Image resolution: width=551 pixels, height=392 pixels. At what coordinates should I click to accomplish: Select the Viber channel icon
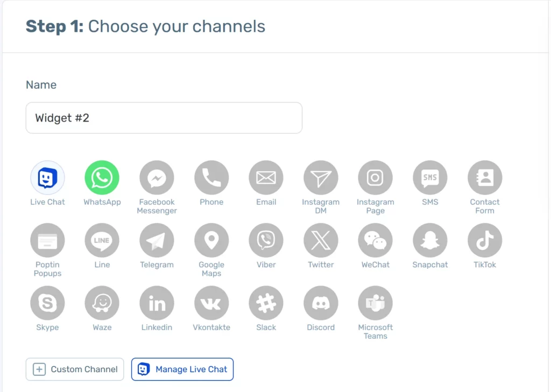pyautogui.click(x=266, y=240)
